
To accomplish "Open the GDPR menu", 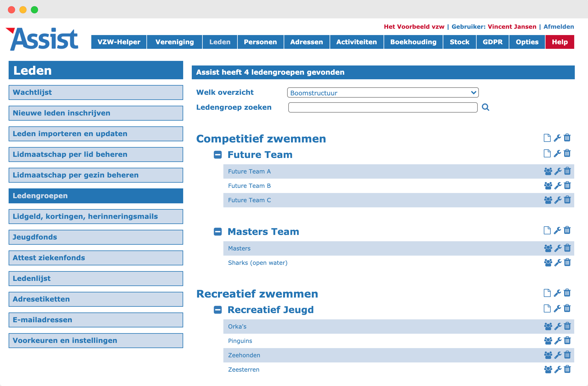I will [x=493, y=42].
